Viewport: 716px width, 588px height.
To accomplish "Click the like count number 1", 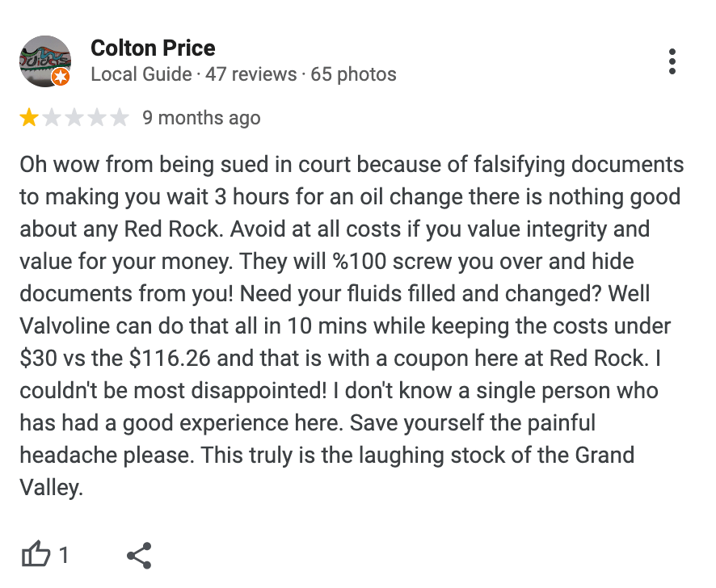I will (64, 556).
